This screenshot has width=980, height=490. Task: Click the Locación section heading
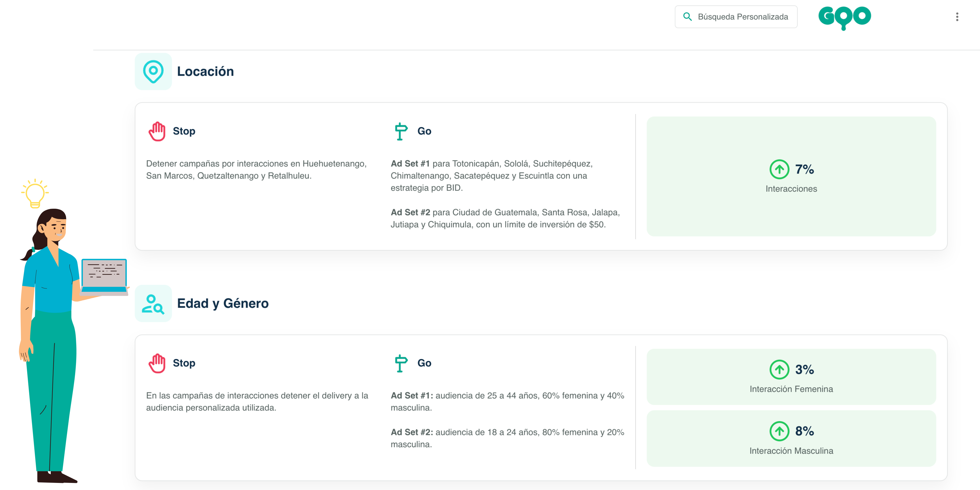(205, 71)
